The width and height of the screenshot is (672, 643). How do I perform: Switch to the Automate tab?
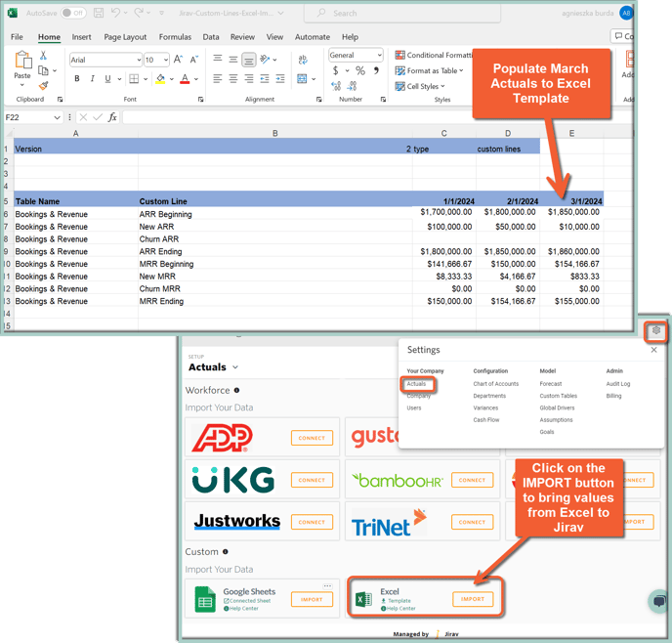tap(313, 37)
